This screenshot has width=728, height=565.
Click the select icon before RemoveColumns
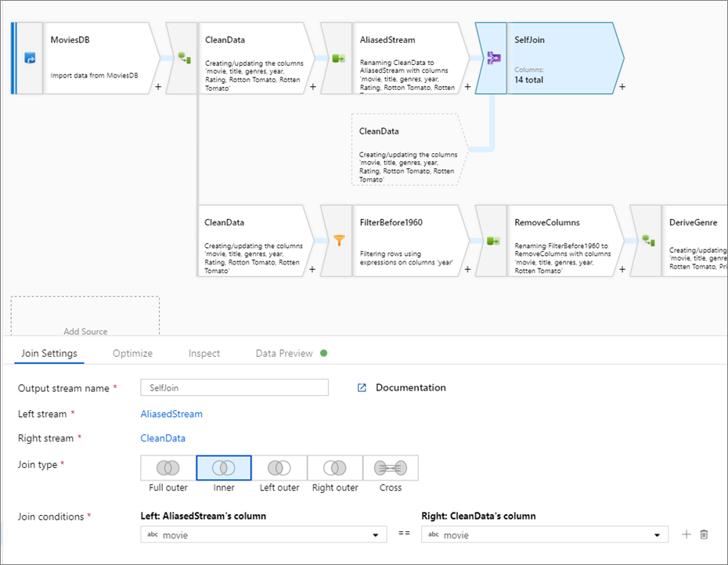(x=493, y=241)
